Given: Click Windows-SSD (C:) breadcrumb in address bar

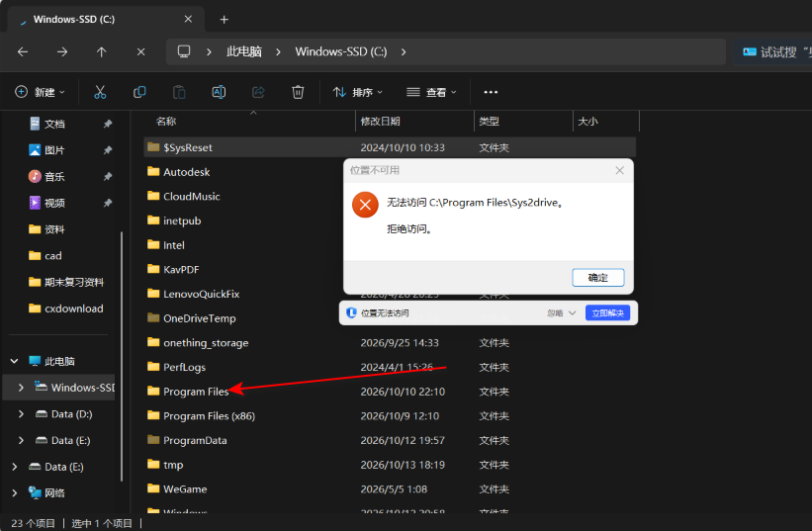Looking at the screenshot, I should click(341, 51).
